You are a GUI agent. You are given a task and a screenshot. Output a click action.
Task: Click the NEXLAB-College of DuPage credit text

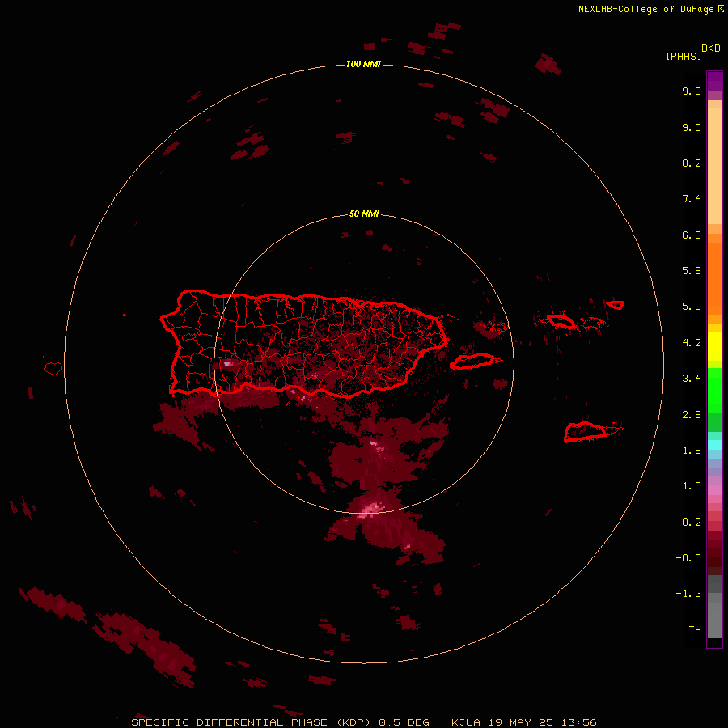tap(647, 9)
